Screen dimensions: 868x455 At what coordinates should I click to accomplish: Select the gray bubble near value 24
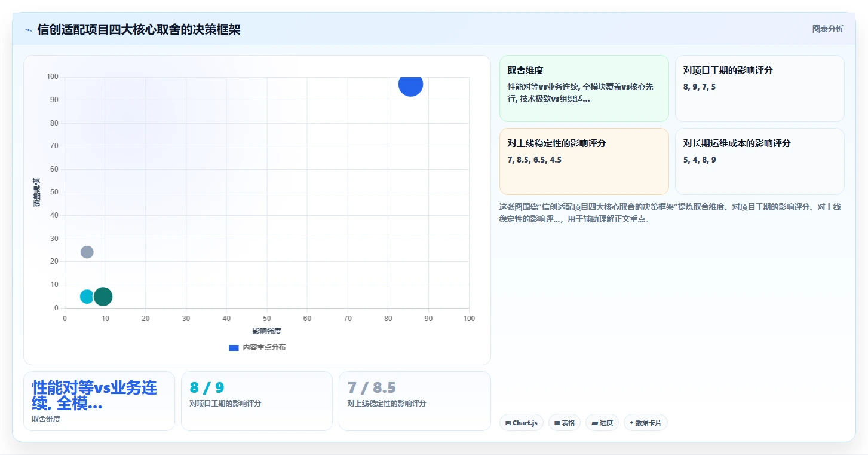(87, 252)
